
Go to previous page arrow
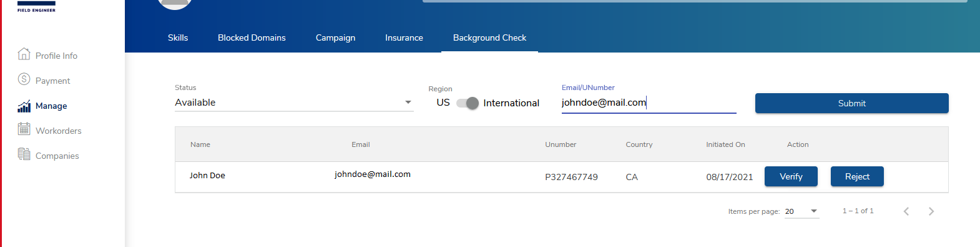pyautogui.click(x=906, y=211)
